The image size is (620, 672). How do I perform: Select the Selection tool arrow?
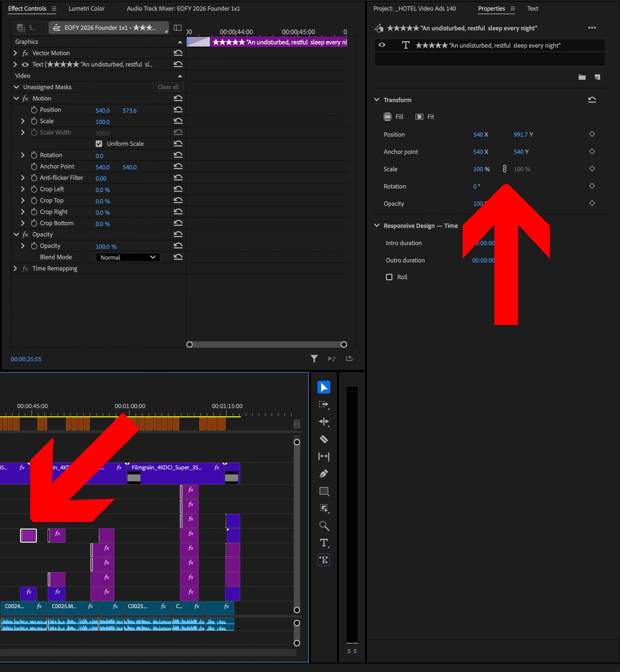[x=324, y=387]
